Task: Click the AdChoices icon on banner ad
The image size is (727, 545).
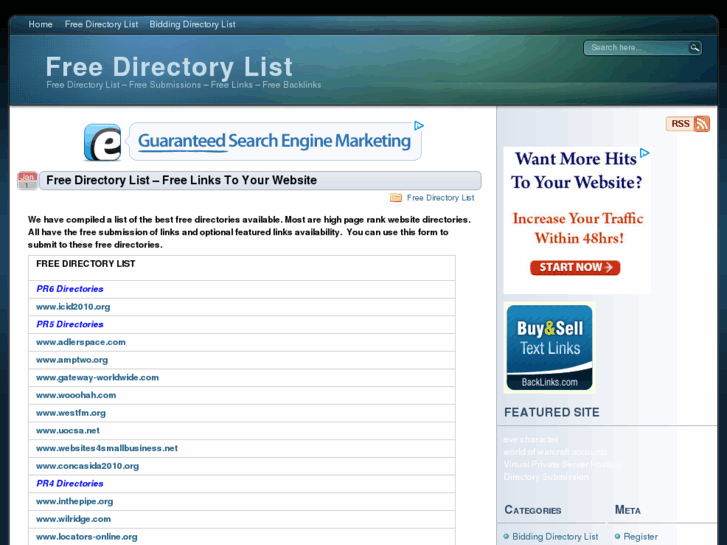Action: 419,126
